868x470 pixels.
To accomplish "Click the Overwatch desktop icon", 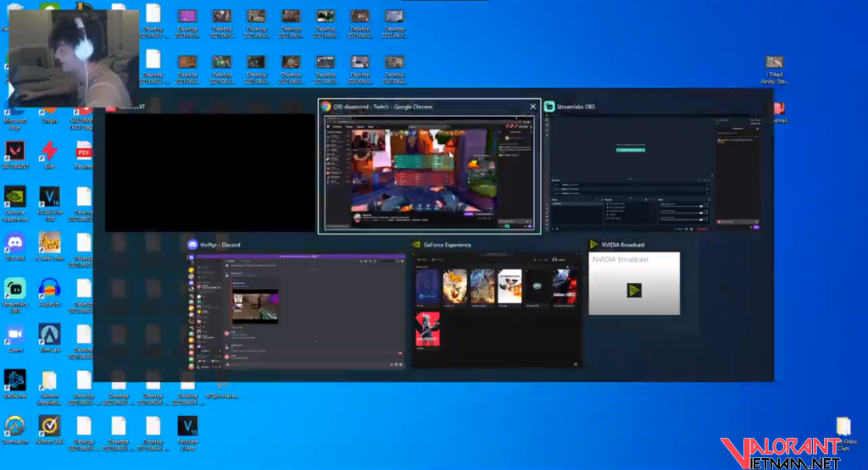I will (14, 426).
